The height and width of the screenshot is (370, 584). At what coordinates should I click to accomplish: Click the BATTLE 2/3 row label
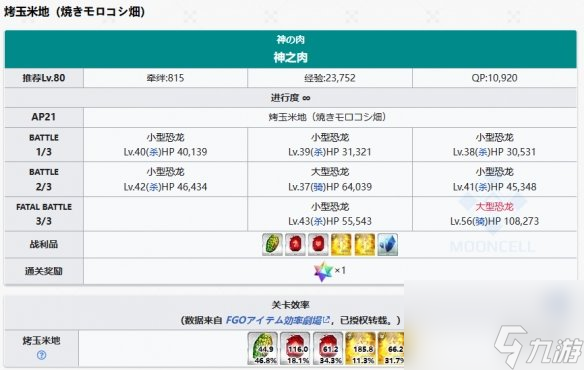click(x=44, y=179)
